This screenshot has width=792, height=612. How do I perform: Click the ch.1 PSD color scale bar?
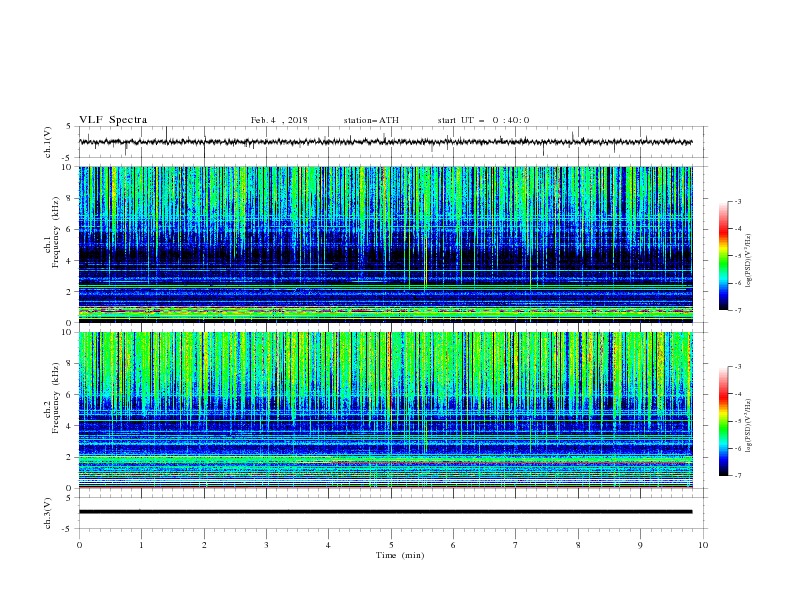click(x=723, y=256)
